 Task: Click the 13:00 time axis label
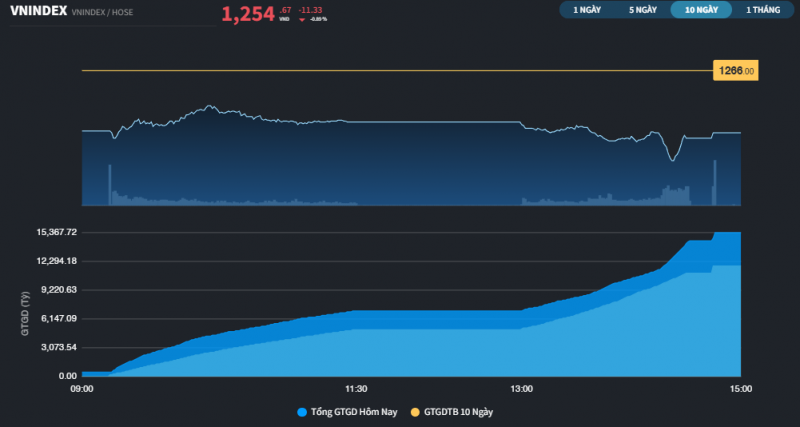pos(521,389)
